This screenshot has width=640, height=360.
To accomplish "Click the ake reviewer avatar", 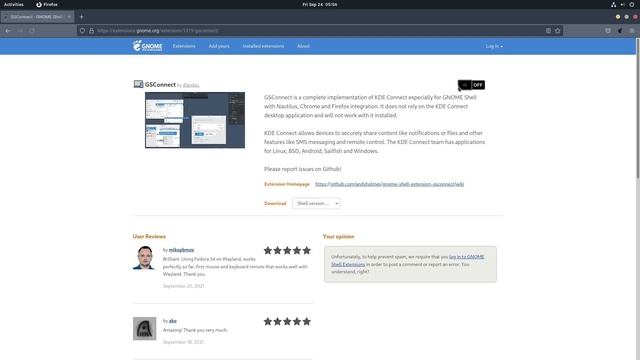I will coord(144,329).
